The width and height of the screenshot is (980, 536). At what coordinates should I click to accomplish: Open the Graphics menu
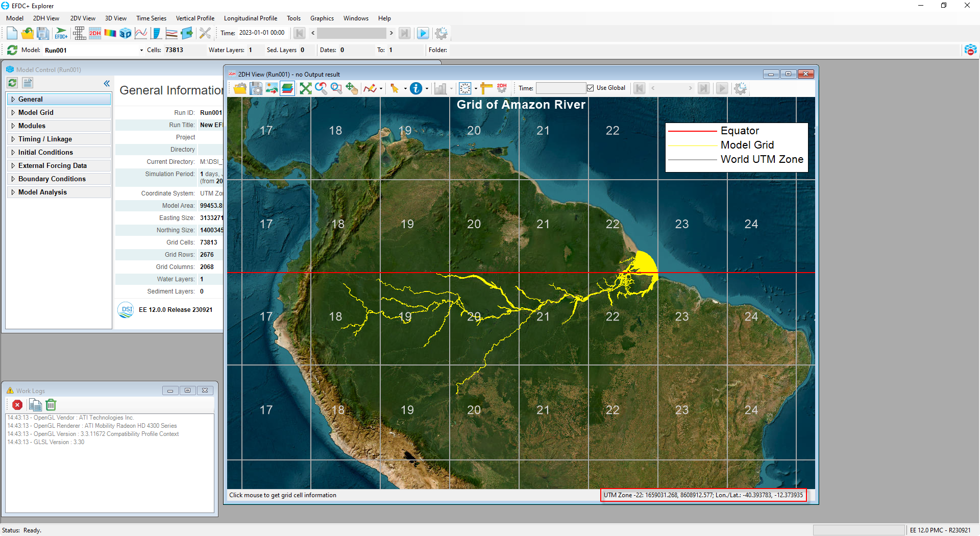tap(322, 18)
